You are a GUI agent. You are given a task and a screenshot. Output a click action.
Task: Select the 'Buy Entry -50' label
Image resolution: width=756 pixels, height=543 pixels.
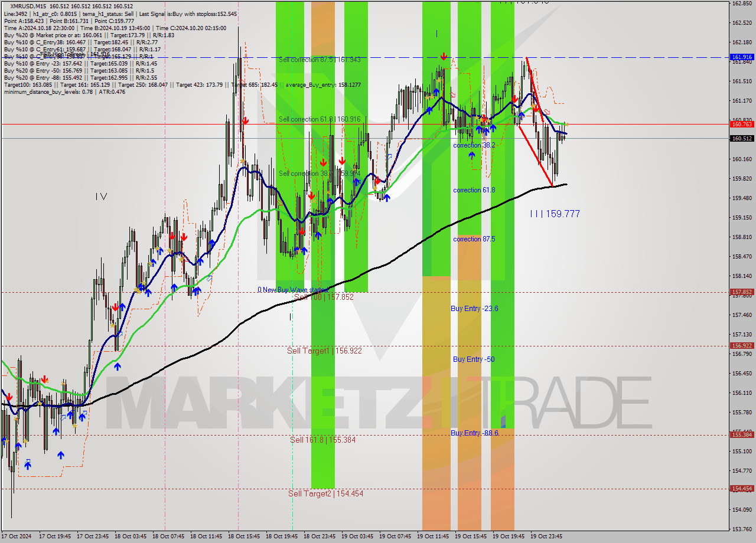click(x=474, y=359)
